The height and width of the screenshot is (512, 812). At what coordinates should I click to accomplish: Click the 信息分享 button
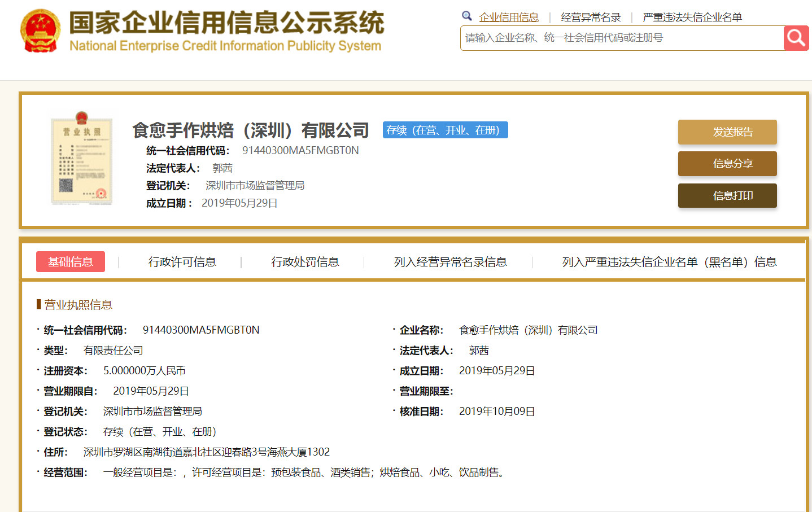click(x=727, y=164)
